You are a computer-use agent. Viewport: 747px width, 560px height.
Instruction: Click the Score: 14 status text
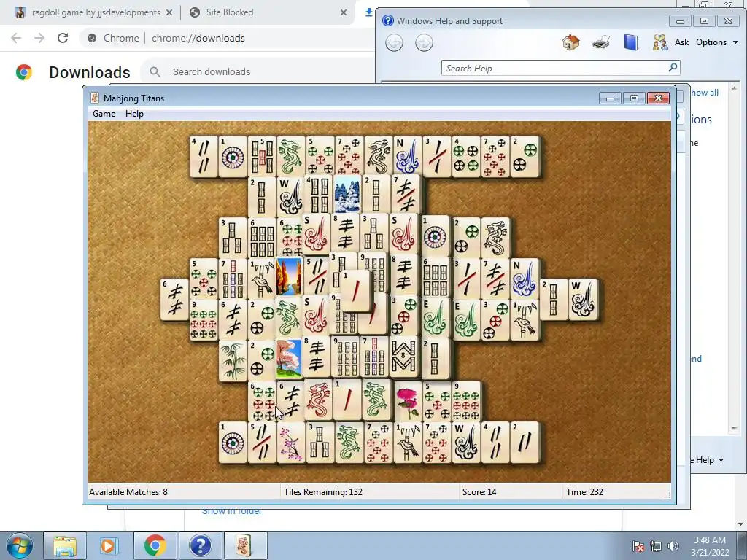pos(479,492)
